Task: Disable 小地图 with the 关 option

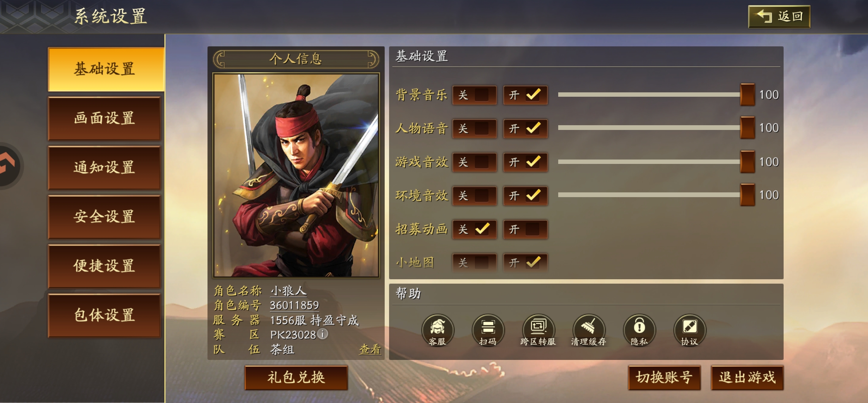Action: [474, 263]
